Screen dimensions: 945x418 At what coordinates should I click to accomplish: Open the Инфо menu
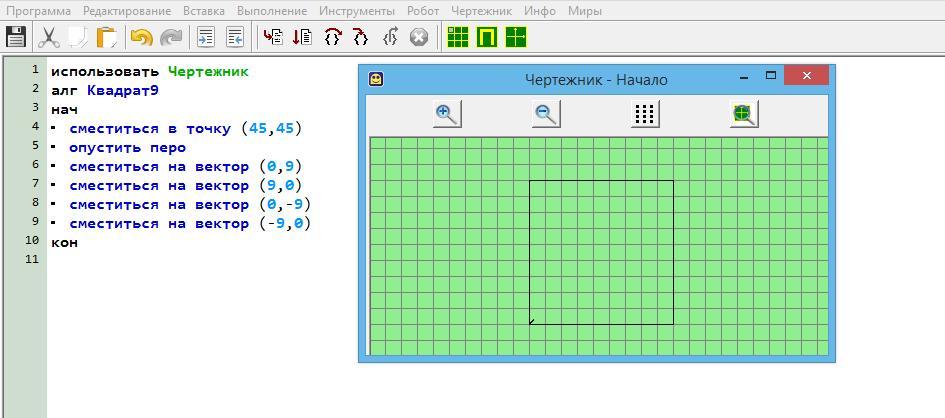tap(540, 11)
